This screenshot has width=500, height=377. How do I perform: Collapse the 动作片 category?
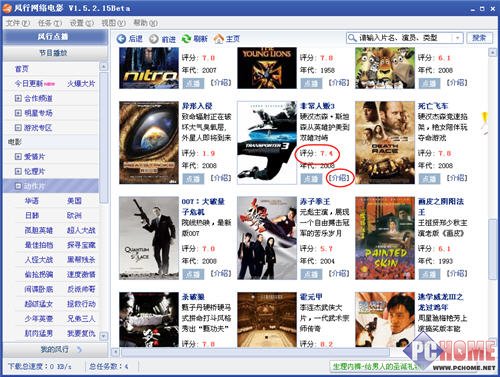[x=18, y=186]
